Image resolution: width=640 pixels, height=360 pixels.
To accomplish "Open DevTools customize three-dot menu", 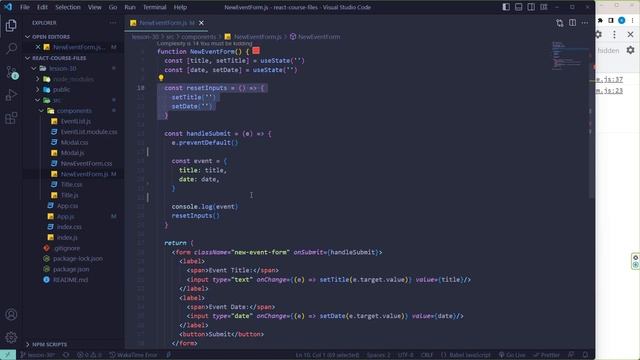I will click(614, 35).
